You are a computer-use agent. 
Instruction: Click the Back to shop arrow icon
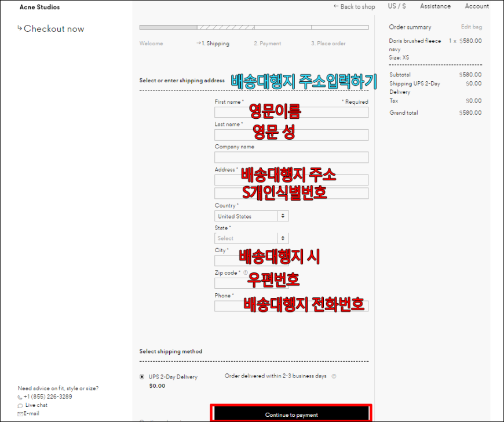336,6
